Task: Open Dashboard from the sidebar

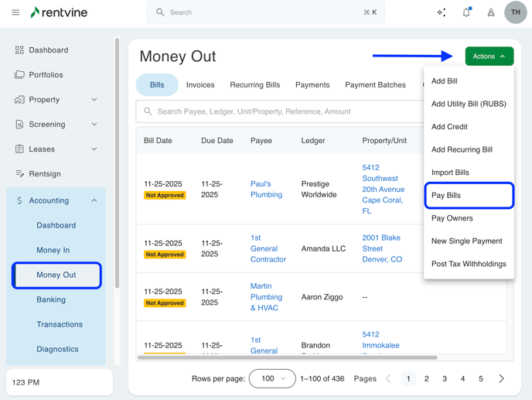Action: coord(48,50)
